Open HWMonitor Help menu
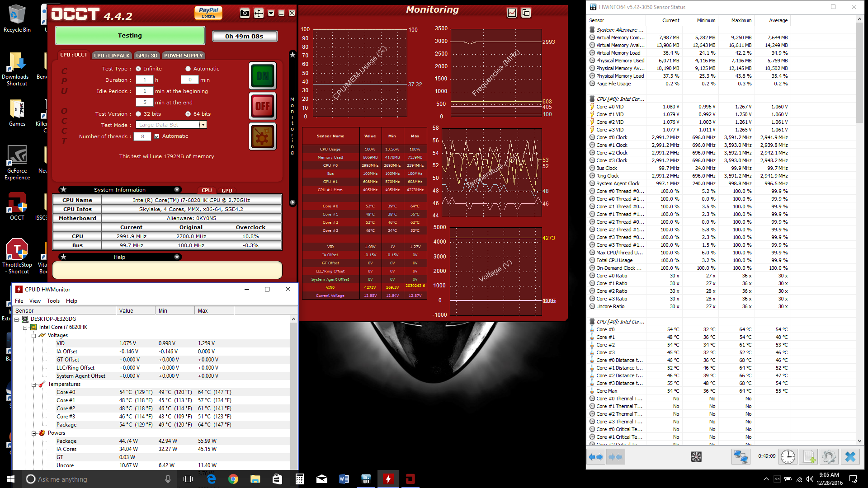 click(71, 301)
